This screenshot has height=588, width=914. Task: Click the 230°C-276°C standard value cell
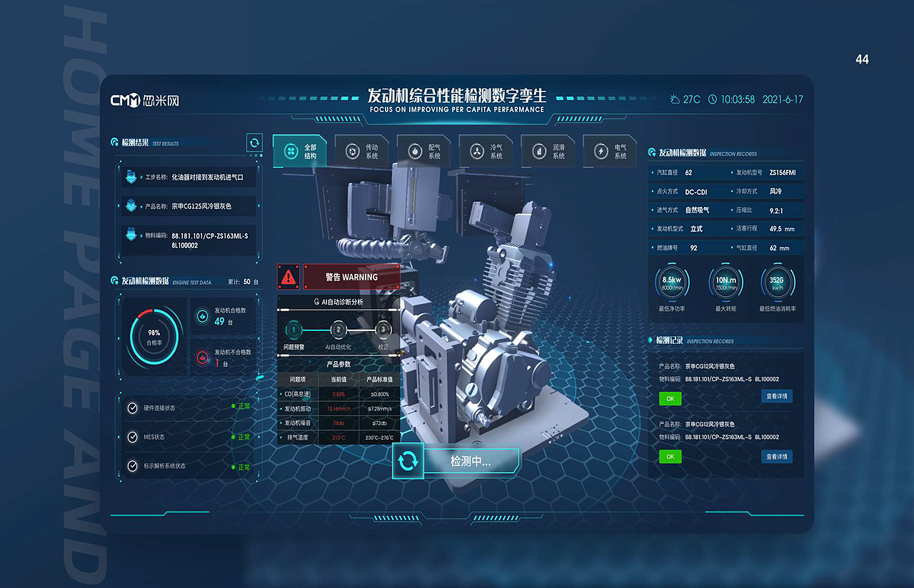[x=379, y=437]
